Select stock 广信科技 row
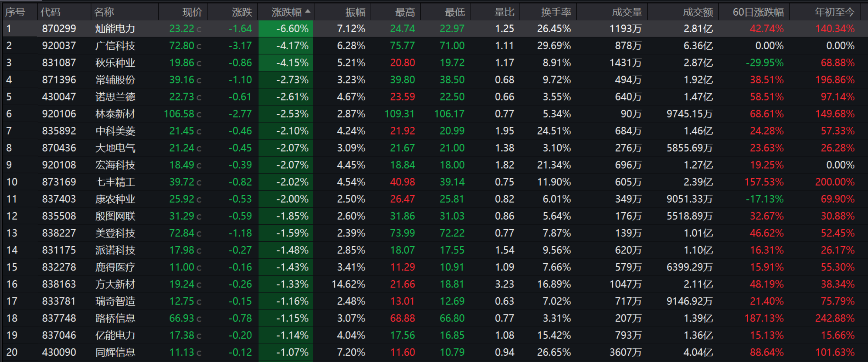The width and height of the screenshot is (868, 362). pyautogui.click(x=434, y=46)
